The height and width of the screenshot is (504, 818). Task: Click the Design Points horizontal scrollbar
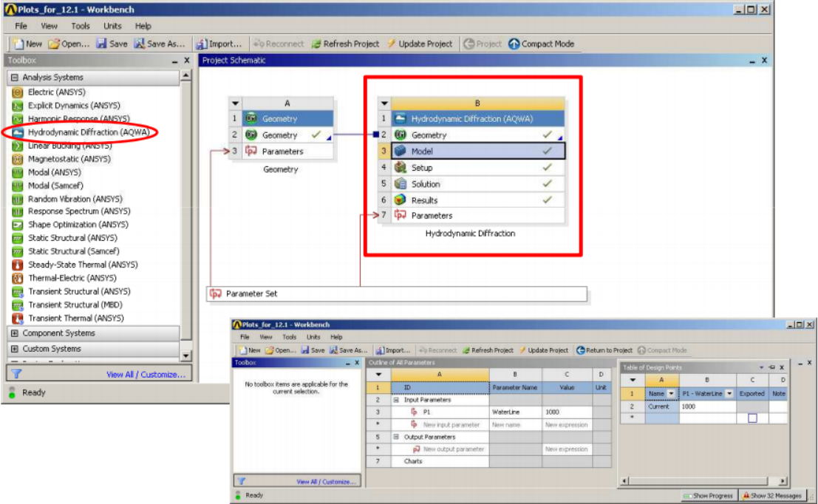704,480
